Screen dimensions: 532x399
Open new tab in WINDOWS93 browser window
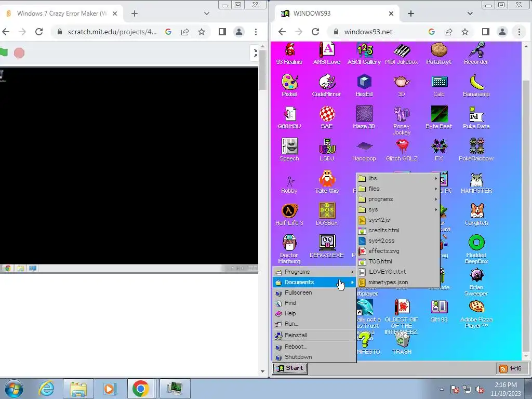tap(411, 14)
